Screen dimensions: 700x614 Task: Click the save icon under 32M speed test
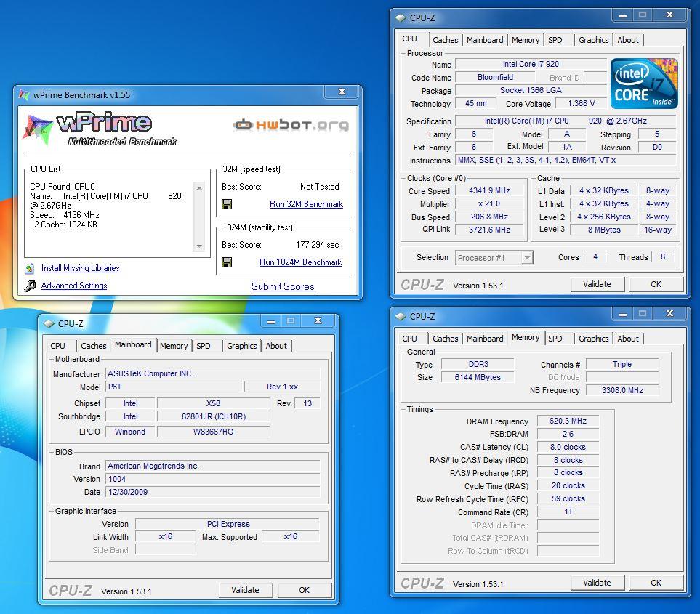(x=227, y=204)
